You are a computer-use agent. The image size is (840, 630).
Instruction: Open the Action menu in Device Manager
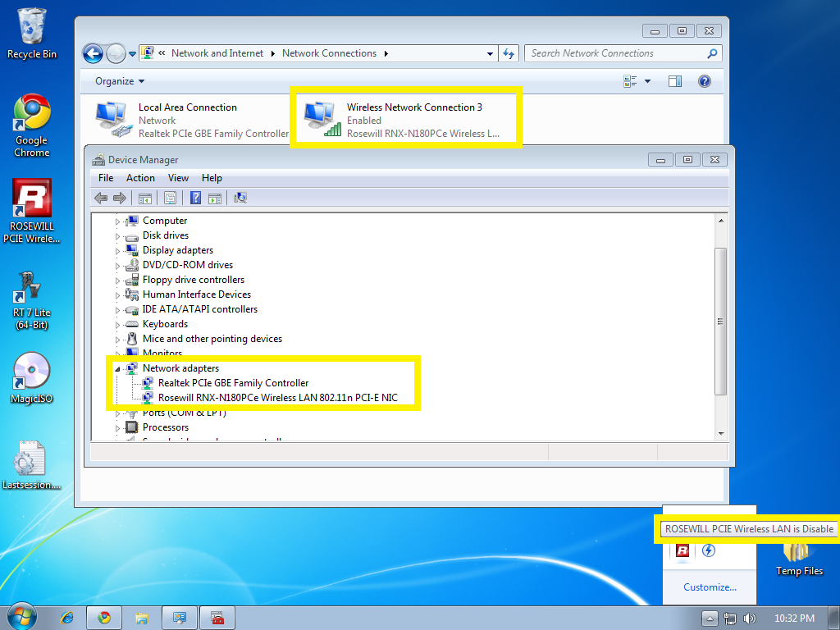click(x=140, y=178)
